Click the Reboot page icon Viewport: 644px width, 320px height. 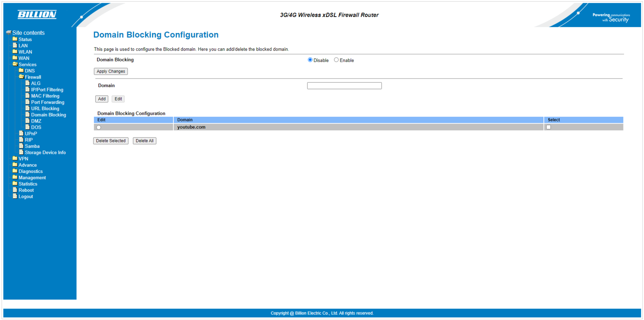(15, 190)
